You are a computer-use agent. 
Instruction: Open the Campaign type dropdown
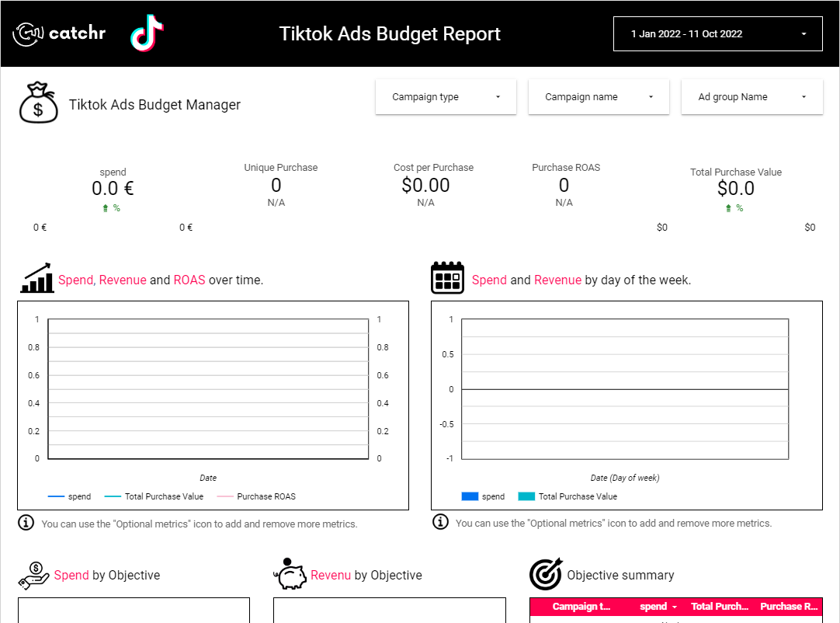[x=446, y=96]
